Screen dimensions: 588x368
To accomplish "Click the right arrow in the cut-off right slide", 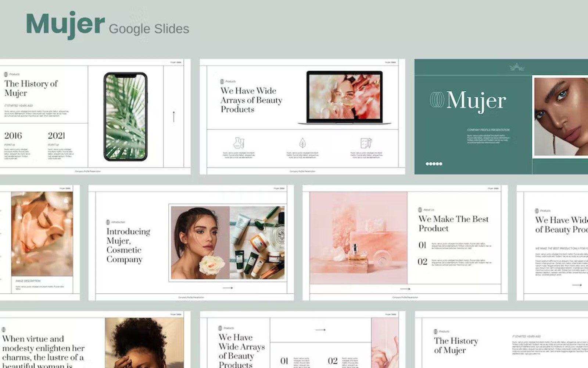I will click(x=577, y=285).
